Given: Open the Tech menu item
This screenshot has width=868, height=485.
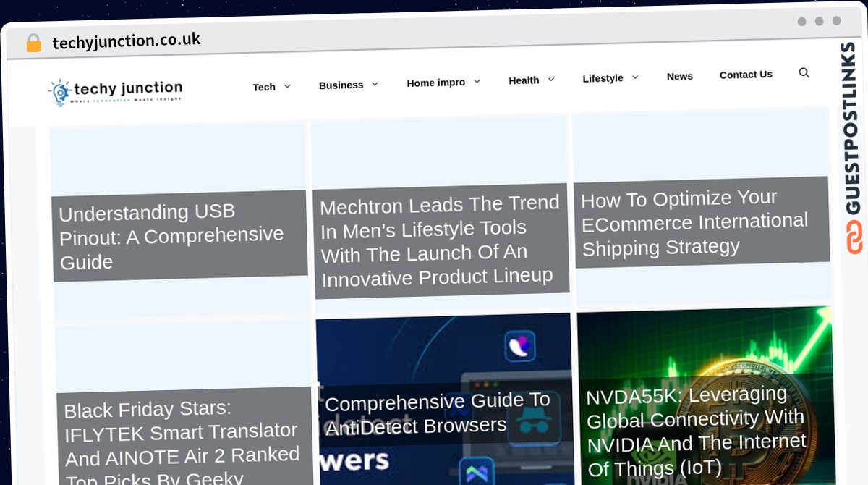Looking at the screenshot, I should pyautogui.click(x=264, y=87).
